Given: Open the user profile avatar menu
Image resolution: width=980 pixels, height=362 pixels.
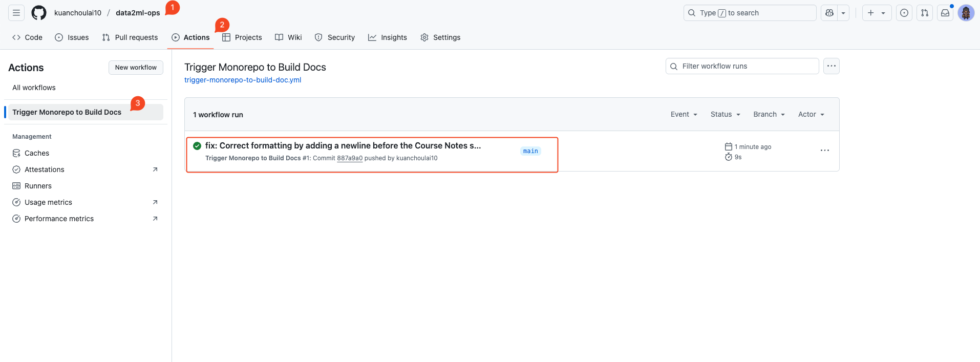Looking at the screenshot, I should coord(966,13).
